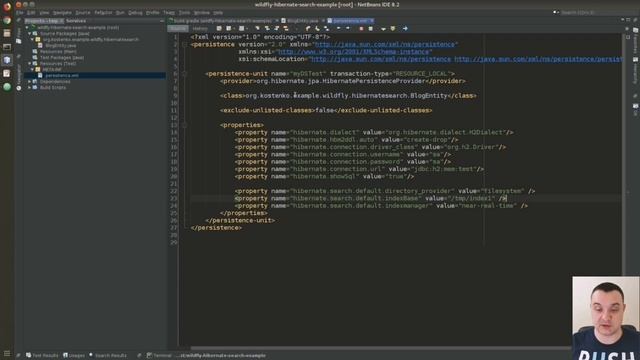This screenshot has height=360, width=640.
Task: Expand the Build Scripts node
Action: [x=30, y=88]
